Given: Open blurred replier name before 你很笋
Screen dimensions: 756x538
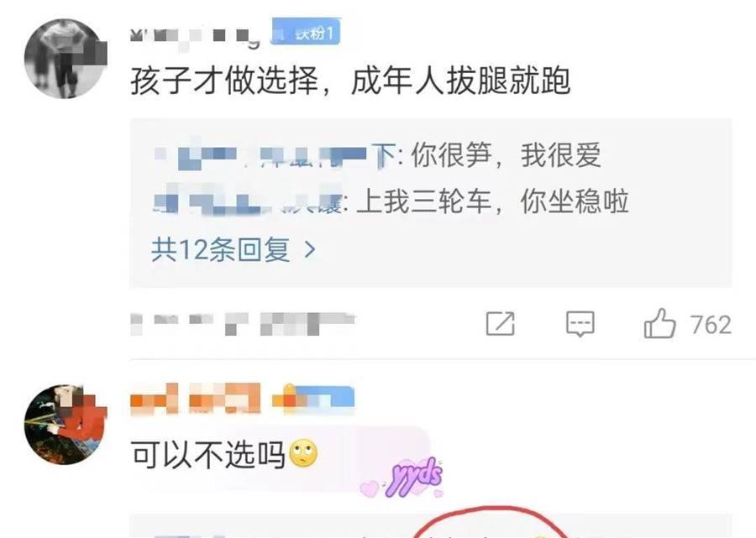Looking at the screenshot, I should 276,155.
